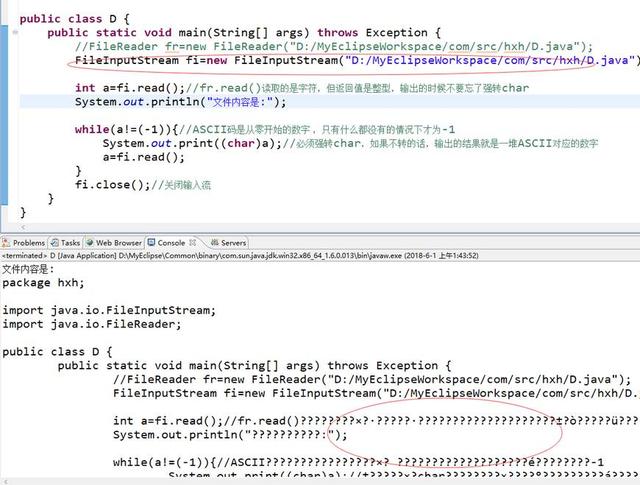The image size is (640, 485).
Task: Open the Web Browser tab
Action: pos(113,242)
